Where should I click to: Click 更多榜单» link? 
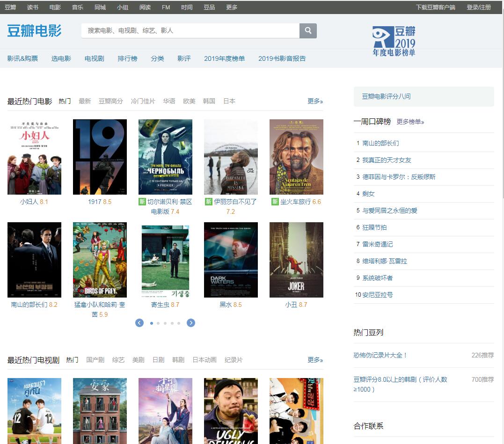410,122
